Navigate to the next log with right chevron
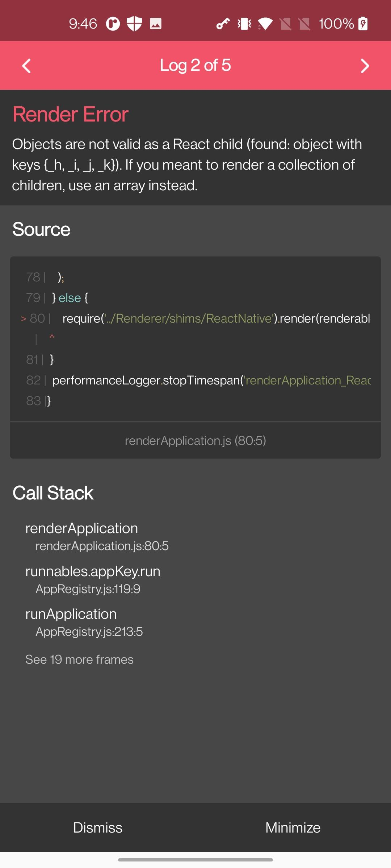 [x=365, y=65]
